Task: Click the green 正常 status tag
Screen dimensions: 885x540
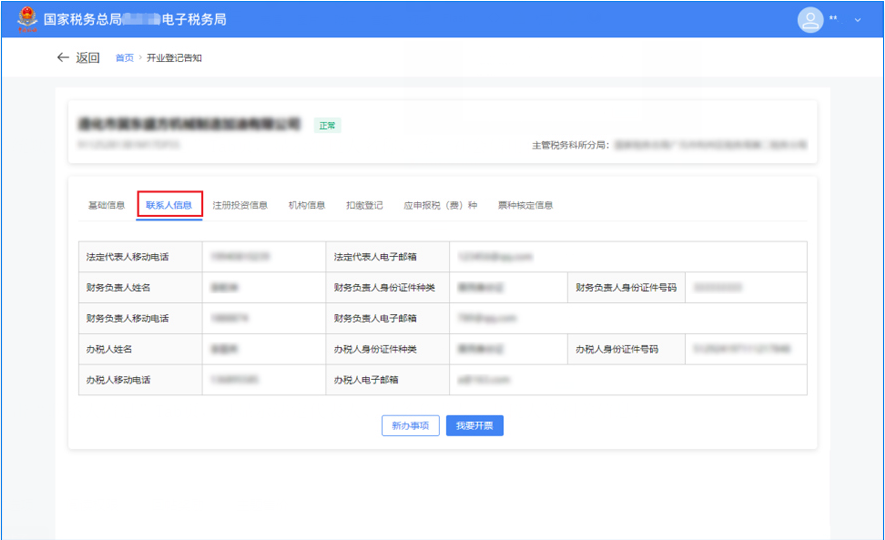Action: click(x=327, y=125)
